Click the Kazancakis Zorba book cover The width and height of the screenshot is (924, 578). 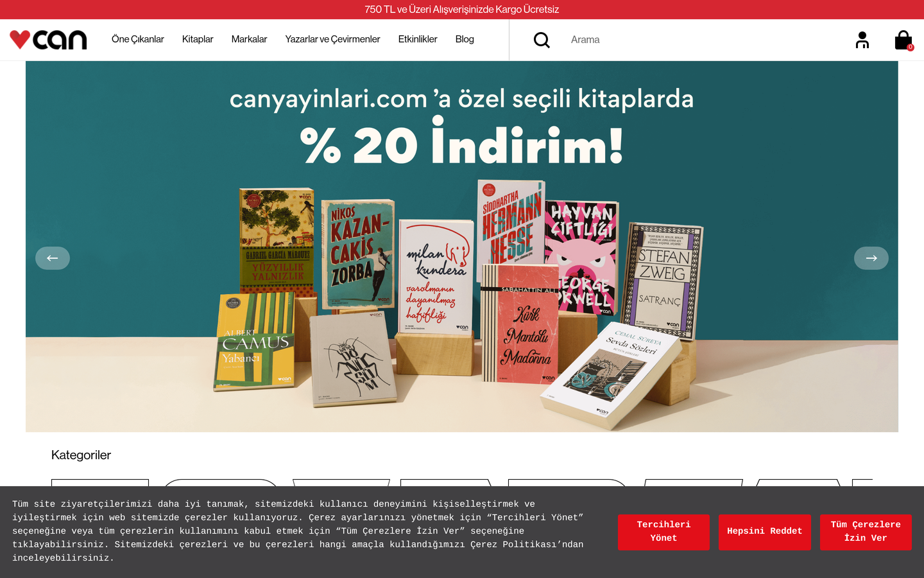(357, 254)
